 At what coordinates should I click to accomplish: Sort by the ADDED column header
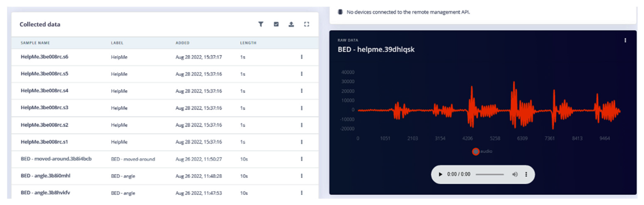click(x=182, y=43)
